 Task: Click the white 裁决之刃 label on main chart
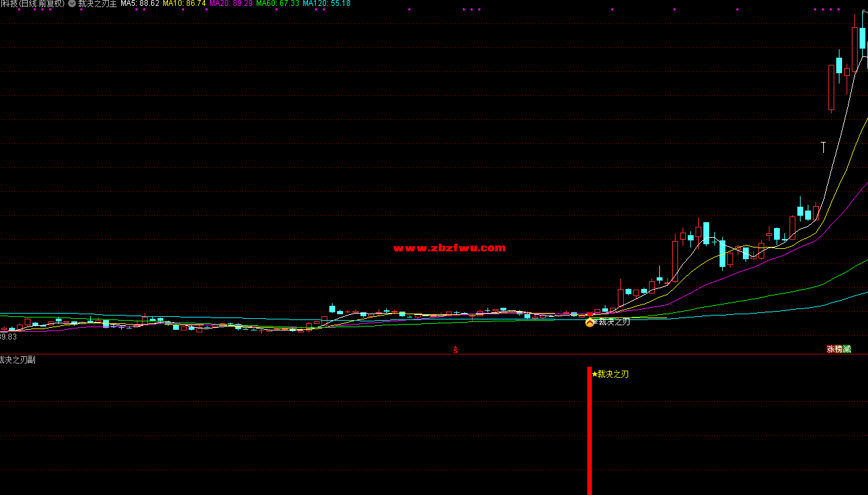tap(613, 321)
